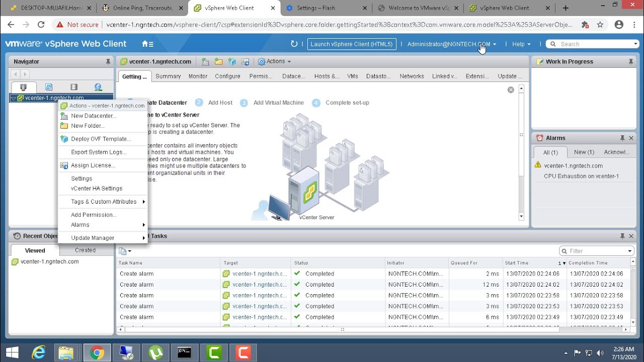The width and height of the screenshot is (644, 362).
Task: Switch to the Monitor tab
Action: point(198,76)
